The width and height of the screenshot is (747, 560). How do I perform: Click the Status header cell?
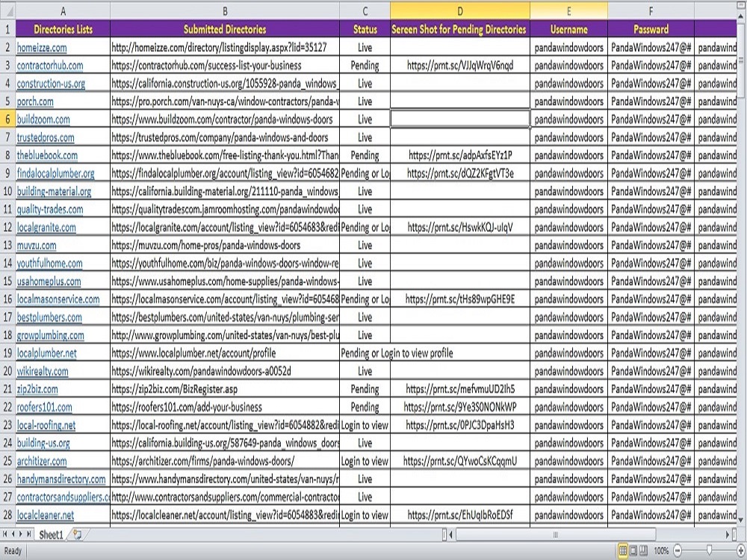pyautogui.click(x=365, y=29)
